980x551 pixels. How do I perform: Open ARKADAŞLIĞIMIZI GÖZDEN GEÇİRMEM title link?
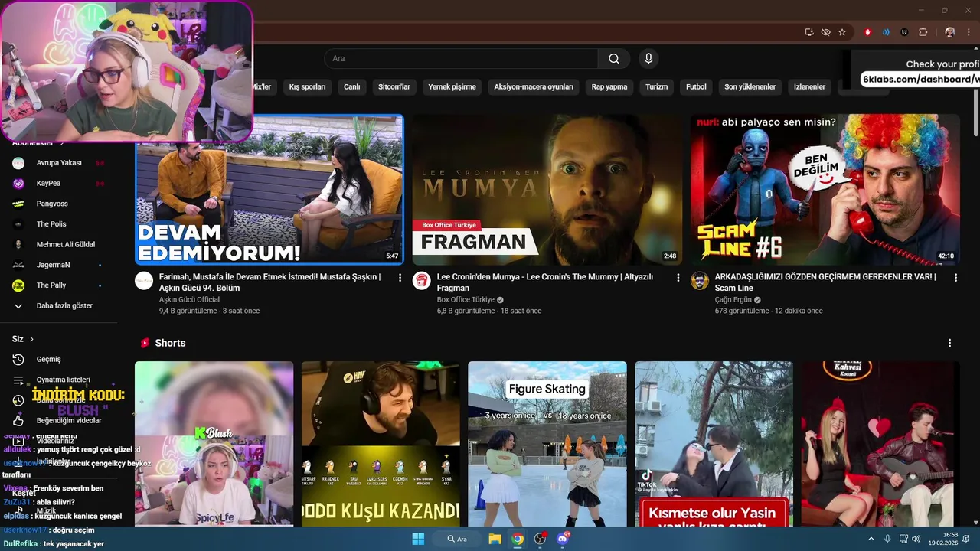pos(825,282)
